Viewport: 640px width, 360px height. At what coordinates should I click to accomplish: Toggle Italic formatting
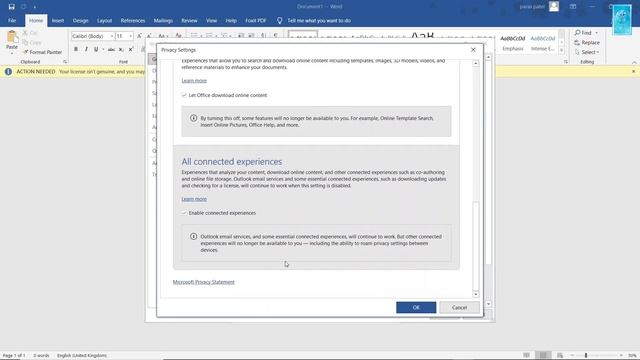86,49
